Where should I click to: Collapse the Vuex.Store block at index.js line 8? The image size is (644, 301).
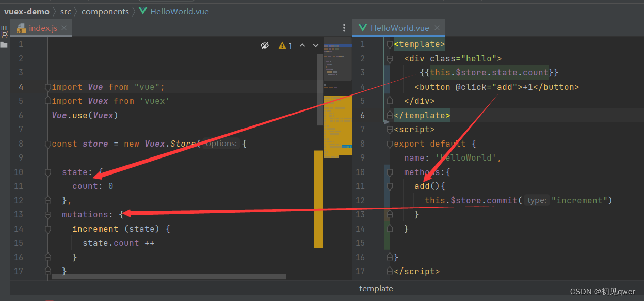point(48,144)
